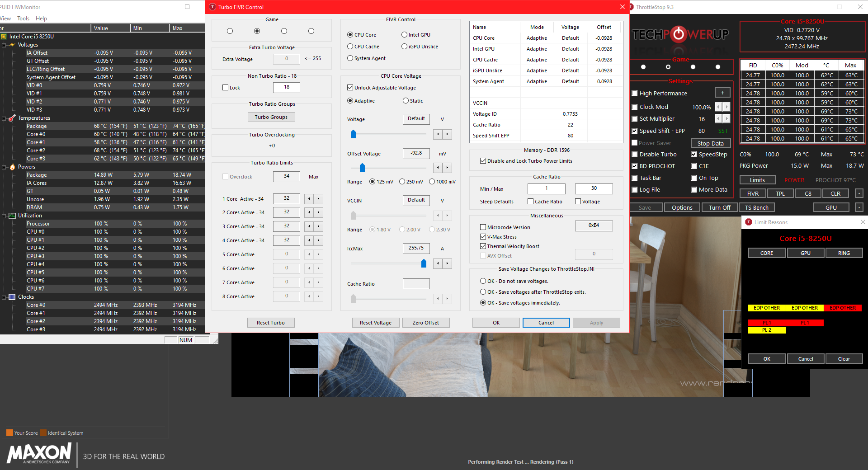Click the Temperatures thermometer icon in HWMonitor
868x470 pixels.
[12, 118]
